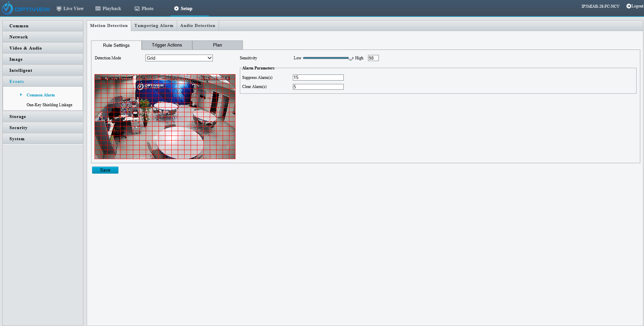Click arrow bullet beside Common Alarm
This screenshot has height=326, width=644.
(x=21, y=95)
